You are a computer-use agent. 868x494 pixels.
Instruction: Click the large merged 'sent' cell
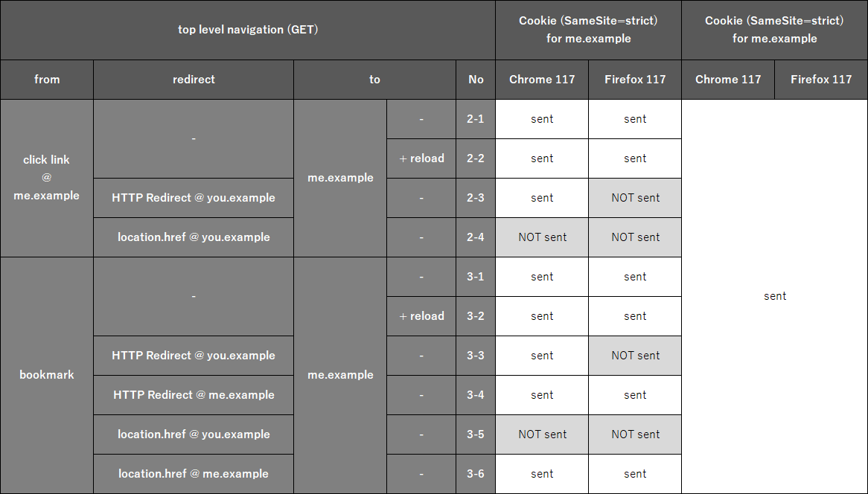[774, 297]
